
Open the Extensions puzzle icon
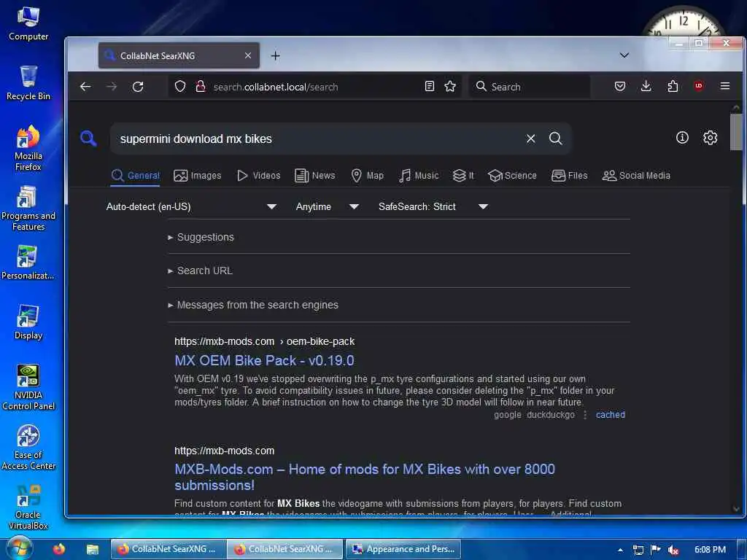673,86
